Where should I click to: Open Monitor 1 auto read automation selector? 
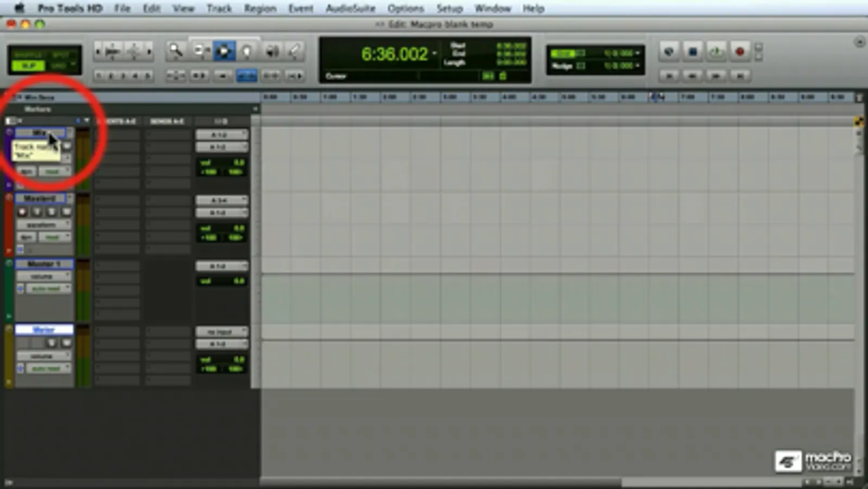(48, 289)
